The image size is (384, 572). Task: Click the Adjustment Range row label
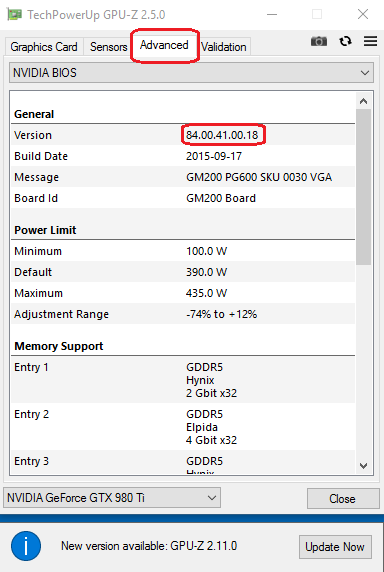61,314
